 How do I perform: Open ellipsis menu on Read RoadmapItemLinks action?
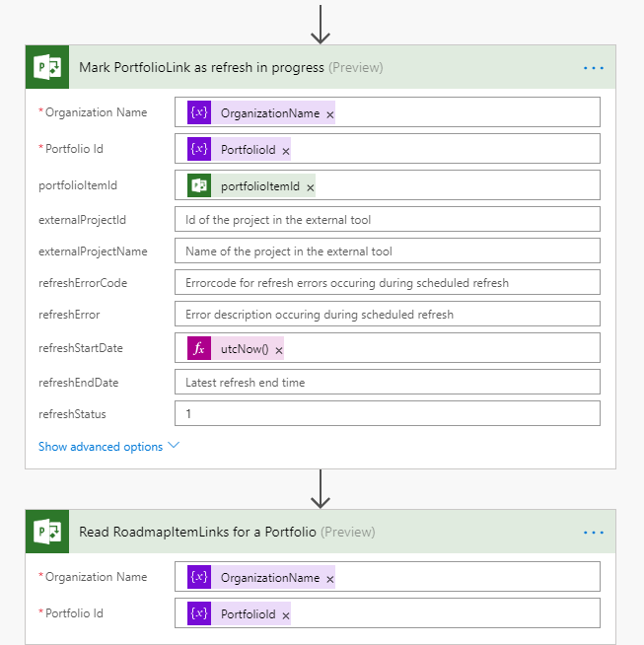point(593,533)
